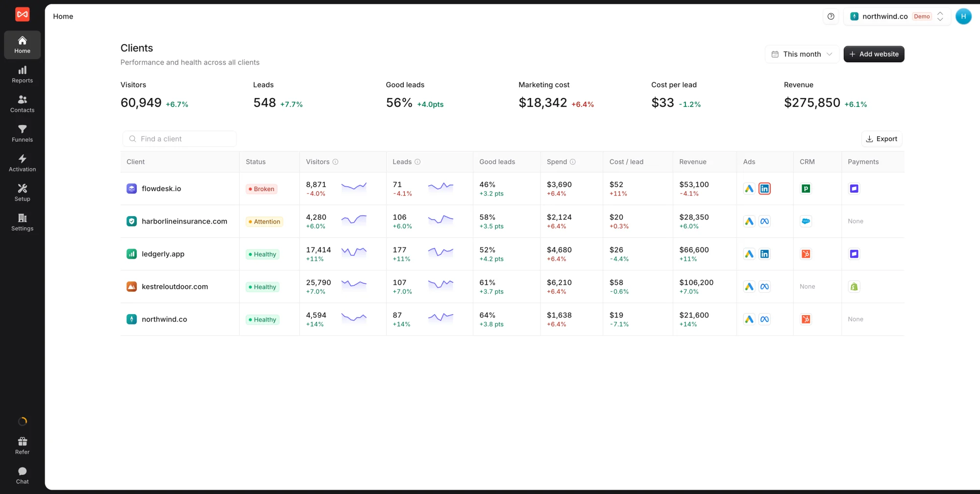Click the Stripe payments icon for ledgerly.app
980x494 pixels.
pos(854,254)
